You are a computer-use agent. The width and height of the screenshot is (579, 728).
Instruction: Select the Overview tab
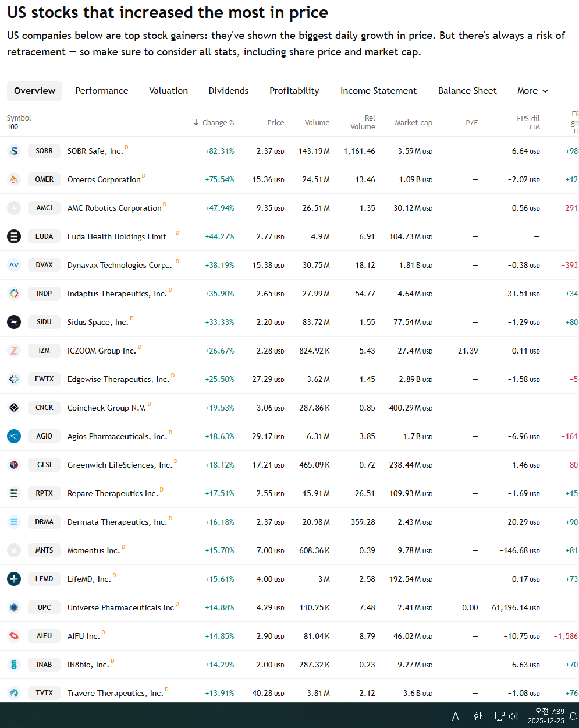coord(35,91)
